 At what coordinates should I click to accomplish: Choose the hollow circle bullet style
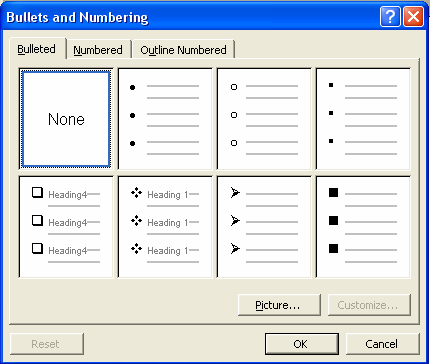(x=264, y=119)
